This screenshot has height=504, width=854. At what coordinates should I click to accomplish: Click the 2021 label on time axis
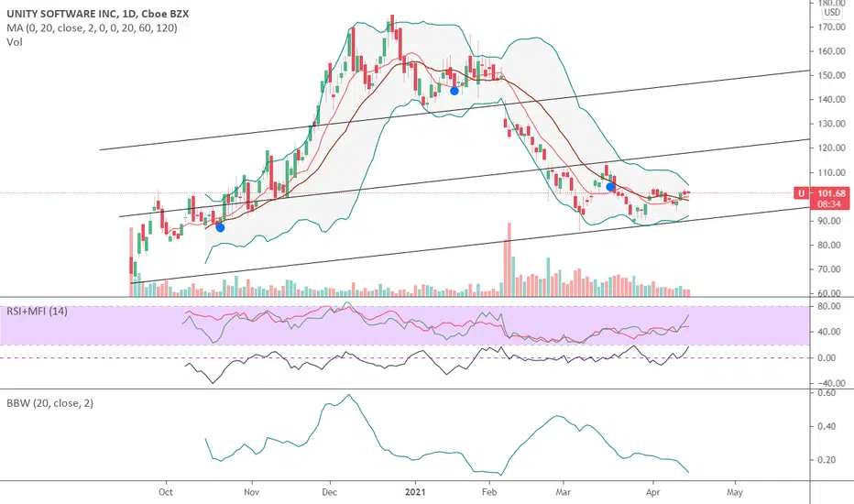[x=414, y=492]
